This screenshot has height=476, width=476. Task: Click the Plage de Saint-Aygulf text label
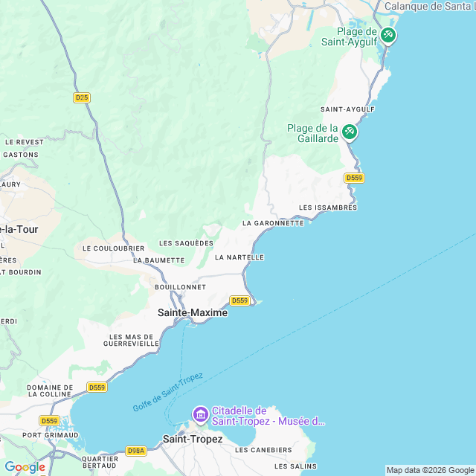pos(349,36)
